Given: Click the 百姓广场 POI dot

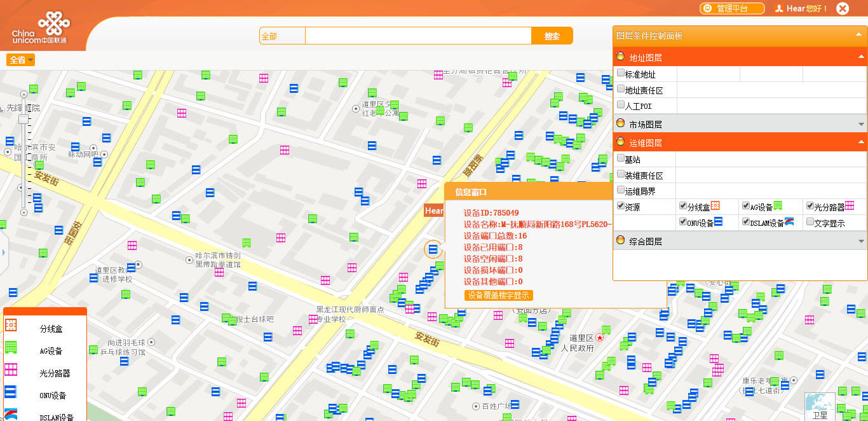Looking at the screenshot, I should (x=475, y=406).
